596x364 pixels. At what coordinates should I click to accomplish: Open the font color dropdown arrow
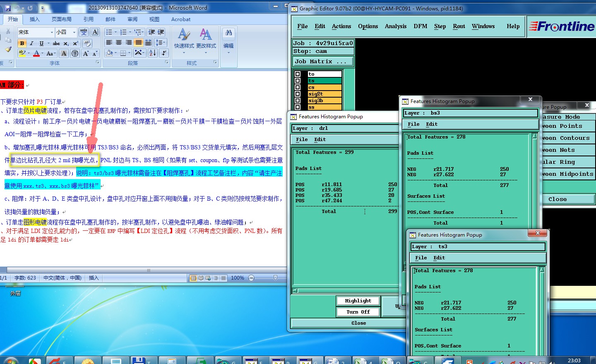coord(43,53)
